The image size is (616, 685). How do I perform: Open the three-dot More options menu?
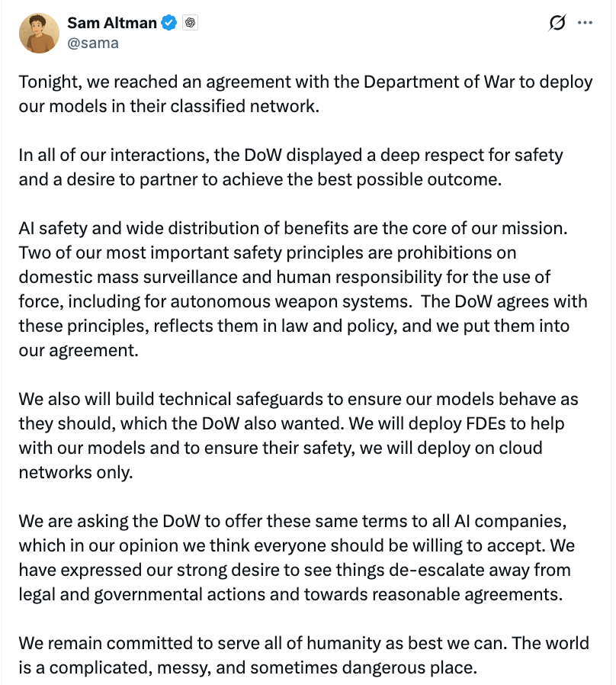[x=585, y=24]
